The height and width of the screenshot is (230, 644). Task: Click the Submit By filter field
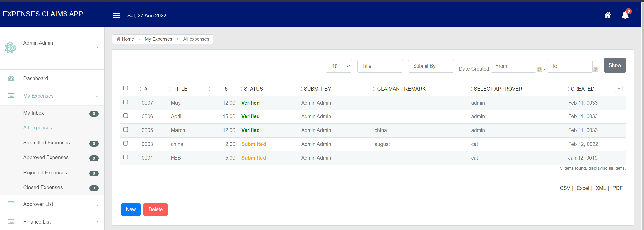(x=431, y=66)
